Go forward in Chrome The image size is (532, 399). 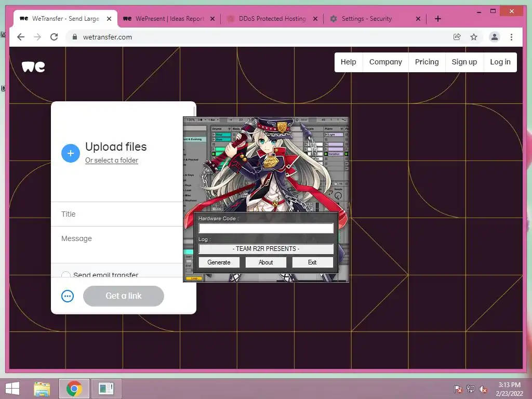[x=37, y=37]
